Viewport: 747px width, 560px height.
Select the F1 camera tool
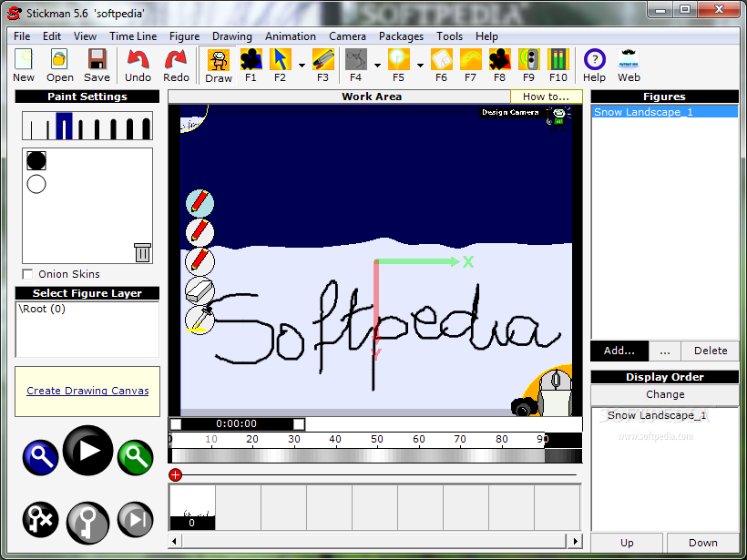click(251, 66)
